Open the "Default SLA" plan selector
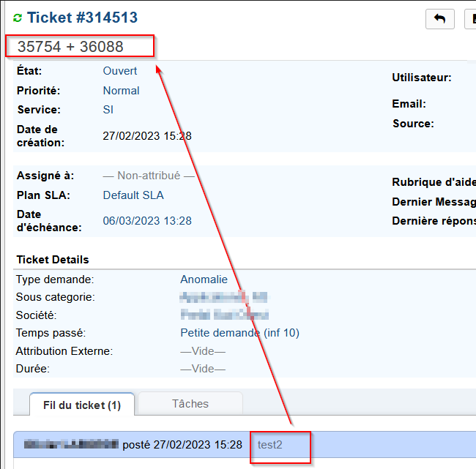 [x=133, y=195]
